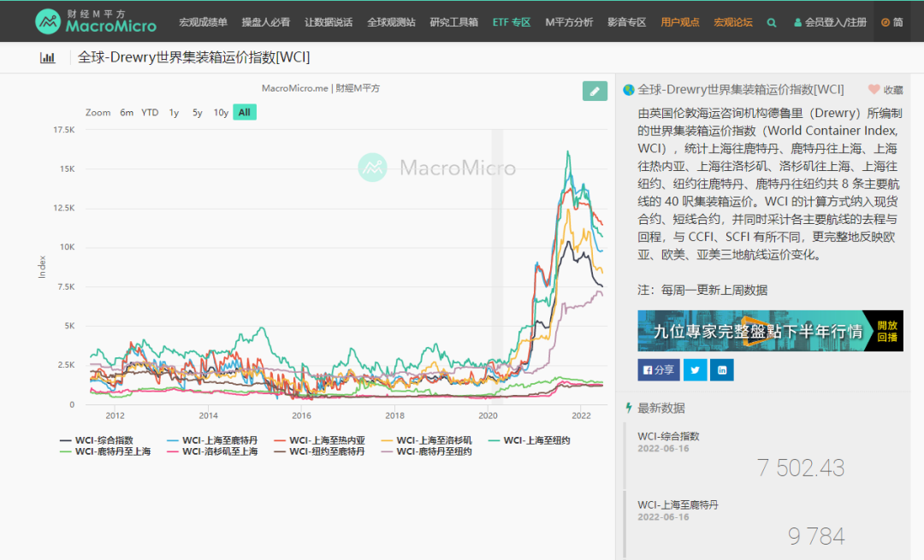Toggle WCI-洛杉矶至上海 legend series
The height and width of the screenshot is (560, 924).
(212, 451)
